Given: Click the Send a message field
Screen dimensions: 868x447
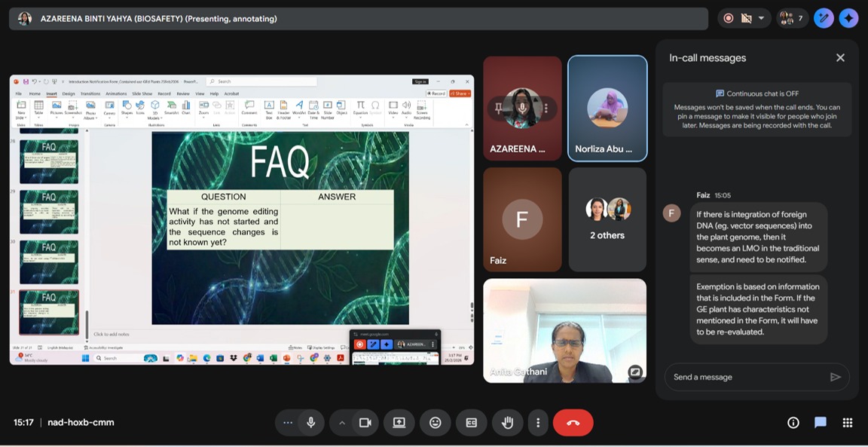Looking at the screenshot, I should click(746, 377).
